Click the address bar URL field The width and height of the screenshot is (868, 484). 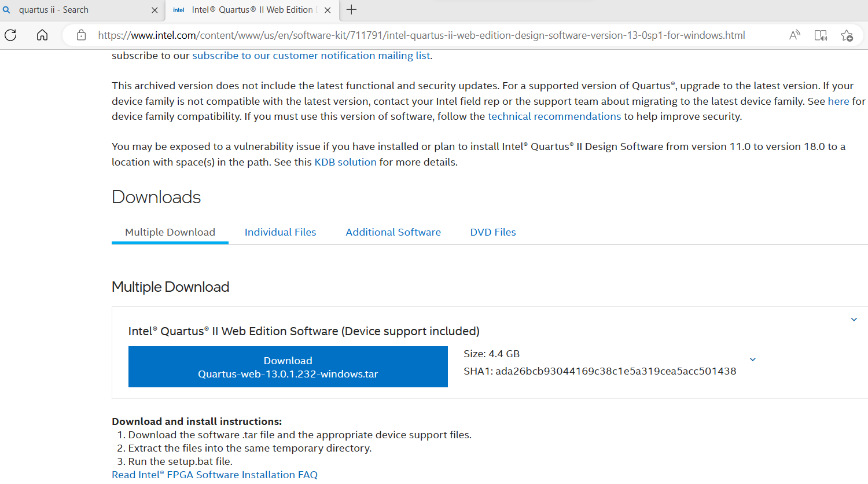pyautogui.click(x=421, y=35)
